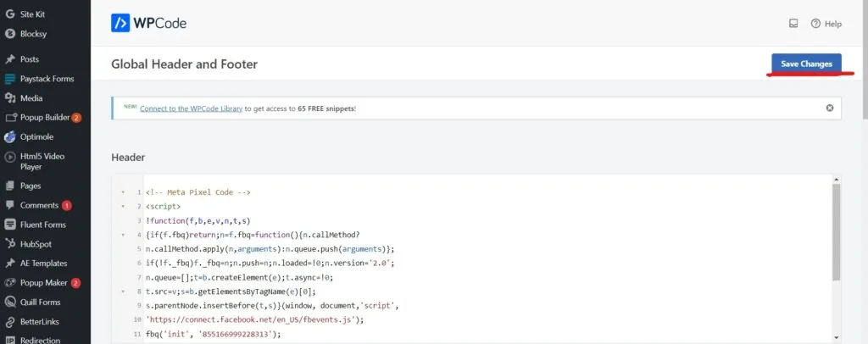Save Changes to header and footer
The height and width of the screenshot is (344, 868).
tap(806, 64)
